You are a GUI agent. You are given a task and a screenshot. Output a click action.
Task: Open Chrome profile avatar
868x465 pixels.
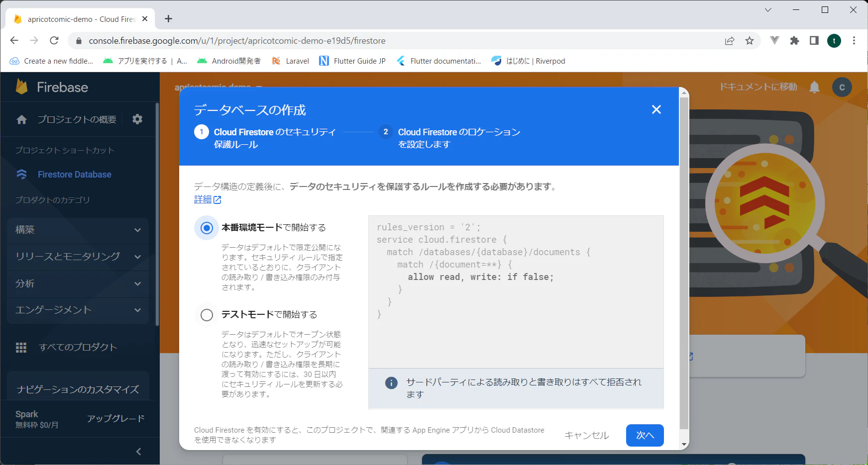pos(834,41)
